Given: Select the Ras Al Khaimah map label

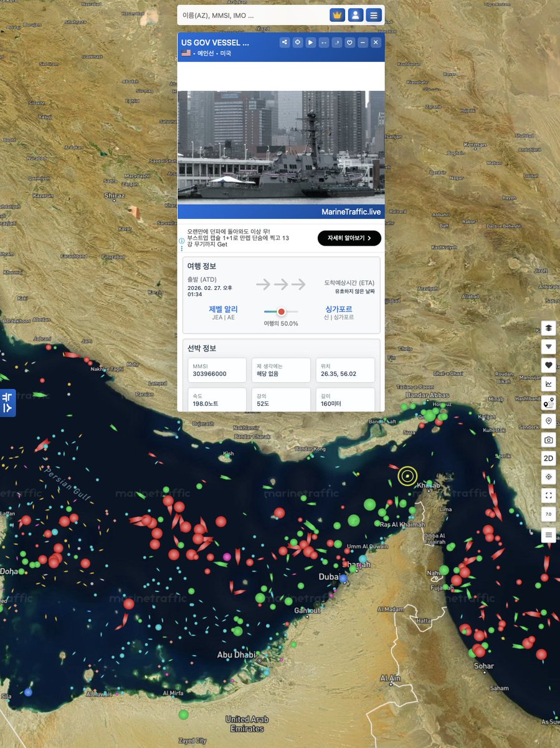Looking at the screenshot, I should (x=402, y=525).
